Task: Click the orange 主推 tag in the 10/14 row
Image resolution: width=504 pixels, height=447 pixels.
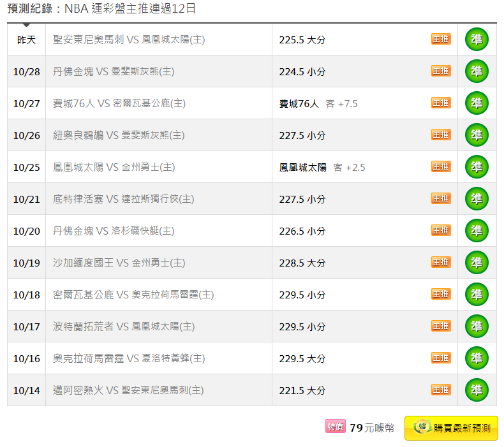Action: 441,390
